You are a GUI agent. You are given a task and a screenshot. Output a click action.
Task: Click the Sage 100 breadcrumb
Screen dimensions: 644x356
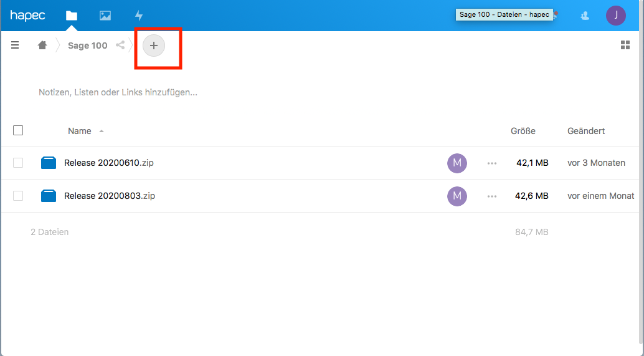point(87,46)
